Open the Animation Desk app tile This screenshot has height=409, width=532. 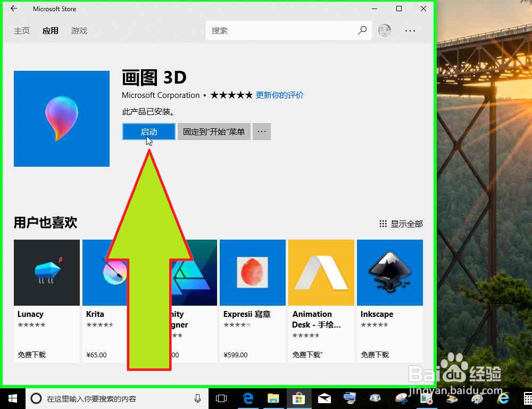tap(321, 272)
